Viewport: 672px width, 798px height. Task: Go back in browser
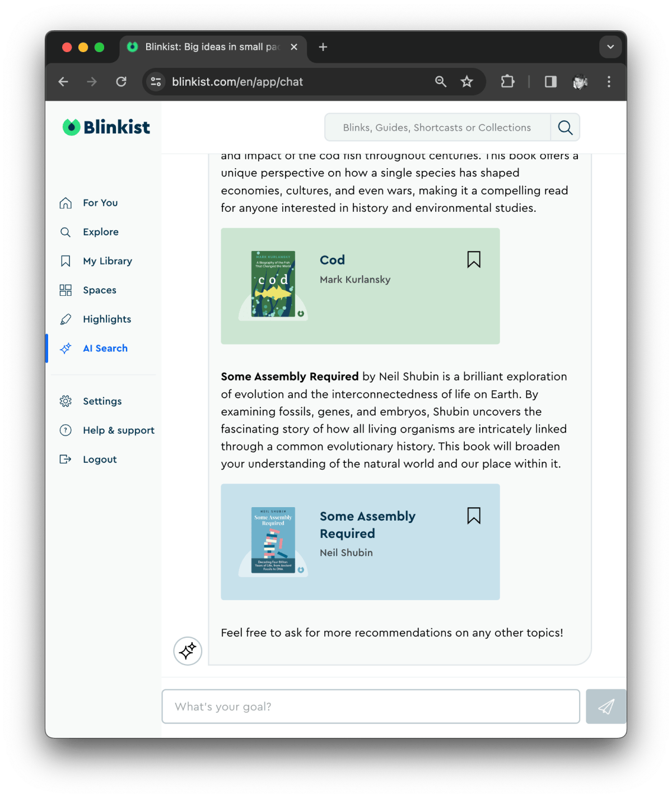63,82
